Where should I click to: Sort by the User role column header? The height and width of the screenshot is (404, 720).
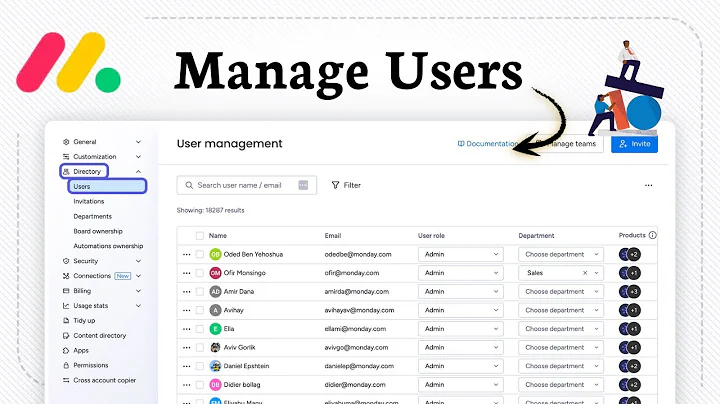(x=431, y=236)
